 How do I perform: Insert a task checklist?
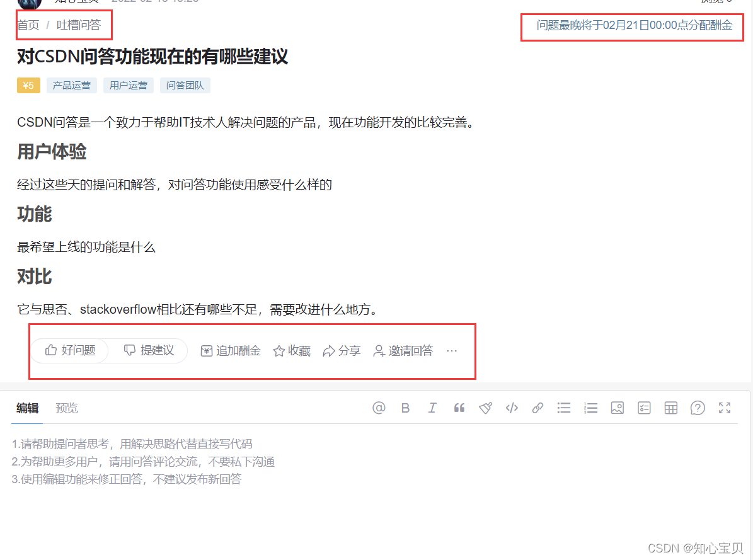click(644, 408)
